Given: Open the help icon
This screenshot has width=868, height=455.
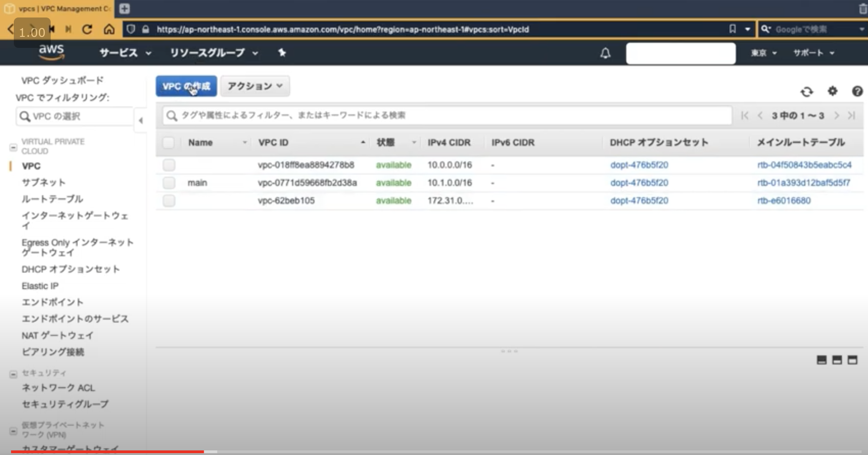Looking at the screenshot, I should point(857,91).
